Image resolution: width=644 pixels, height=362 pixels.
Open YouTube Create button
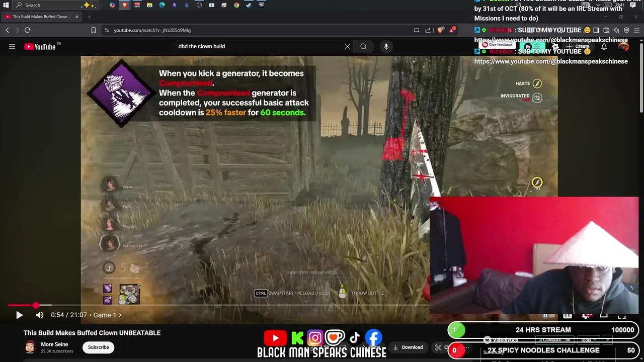[578, 46]
